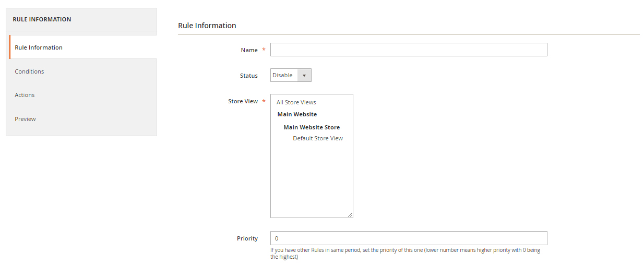Open the Preview tab

[x=25, y=119]
